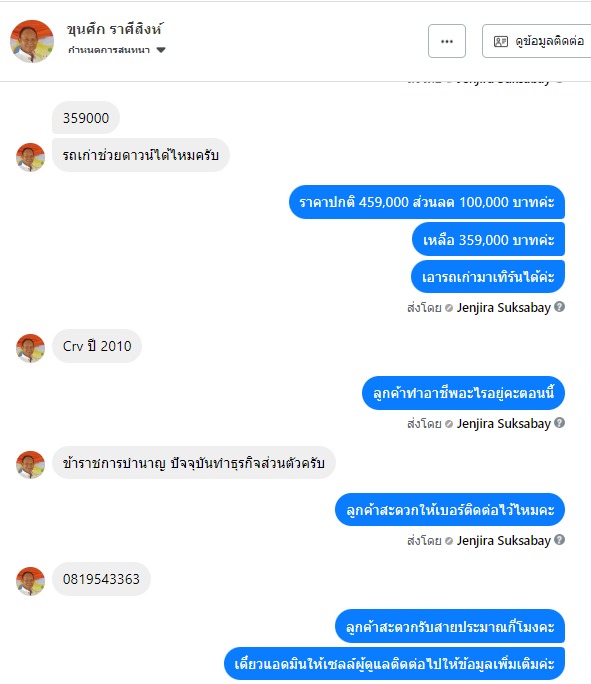Click checkmark icon beside ส่งโดย under trade-in reply
Image resolution: width=591 pixels, height=684 pixels.
449,308
